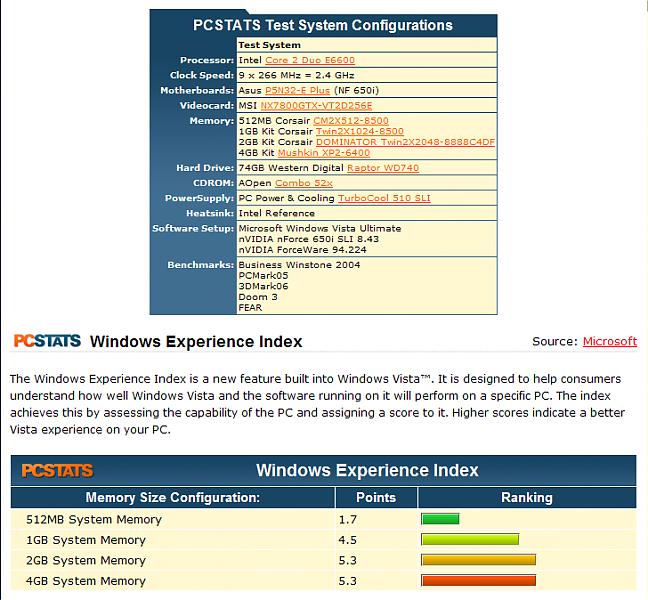This screenshot has height=600, width=648.
Task: Click the Memory Size Configuration column header
Action: 173,498
